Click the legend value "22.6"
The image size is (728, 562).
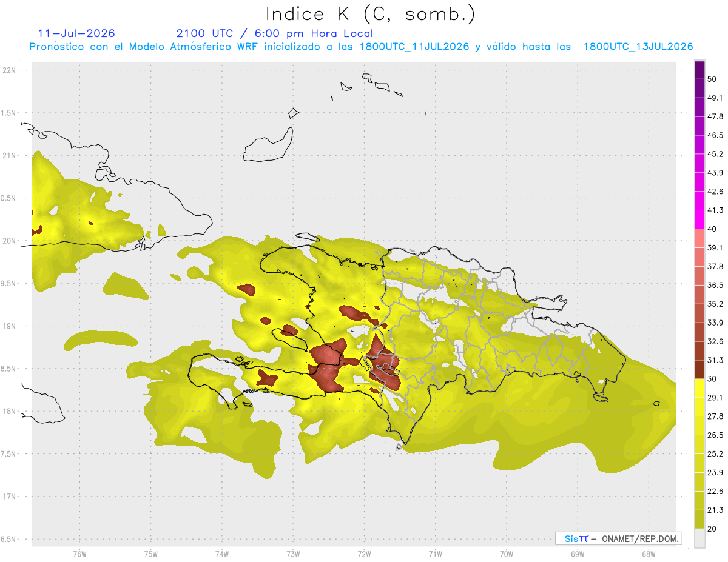click(x=715, y=492)
